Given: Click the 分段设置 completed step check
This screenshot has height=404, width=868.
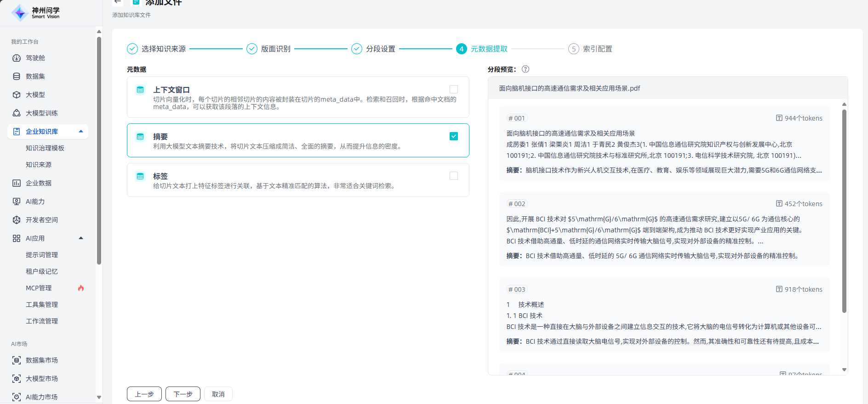Looking at the screenshot, I should click(x=357, y=49).
